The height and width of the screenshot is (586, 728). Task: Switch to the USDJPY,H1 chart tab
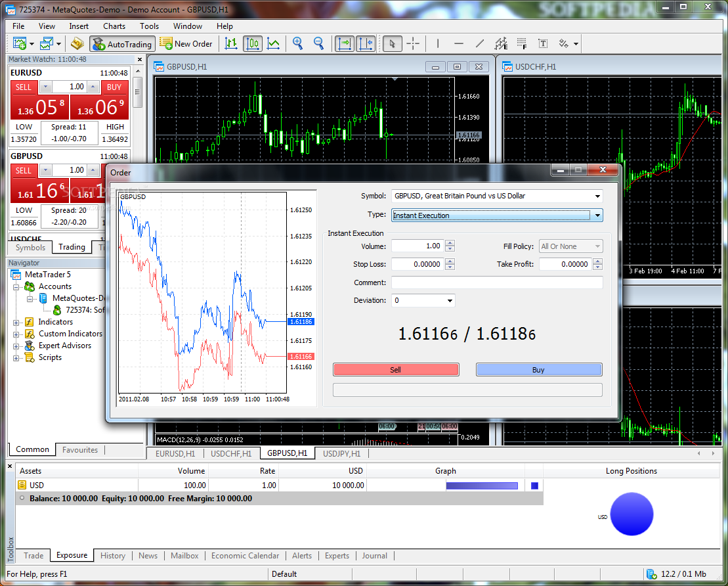342,453
